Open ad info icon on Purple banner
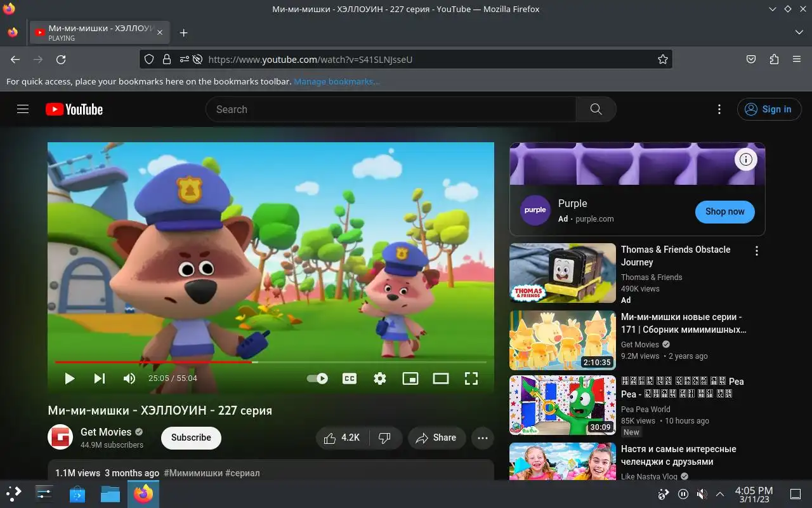This screenshot has height=508, width=812. [746, 159]
